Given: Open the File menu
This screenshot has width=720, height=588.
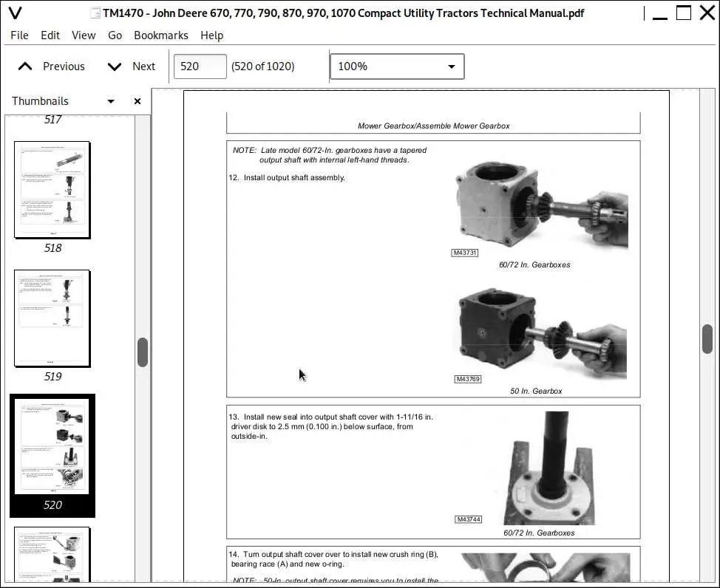Looking at the screenshot, I should tap(19, 35).
